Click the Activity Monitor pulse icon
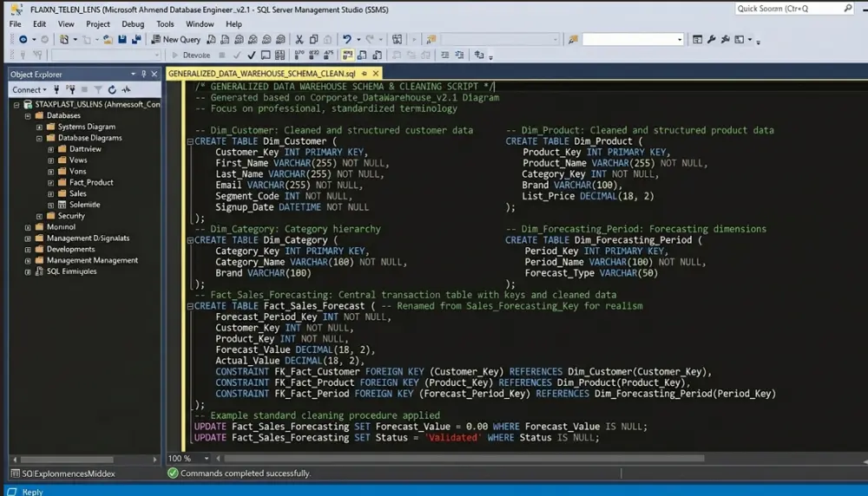The height and width of the screenshot is (496, 868). (x=126, y=89)
